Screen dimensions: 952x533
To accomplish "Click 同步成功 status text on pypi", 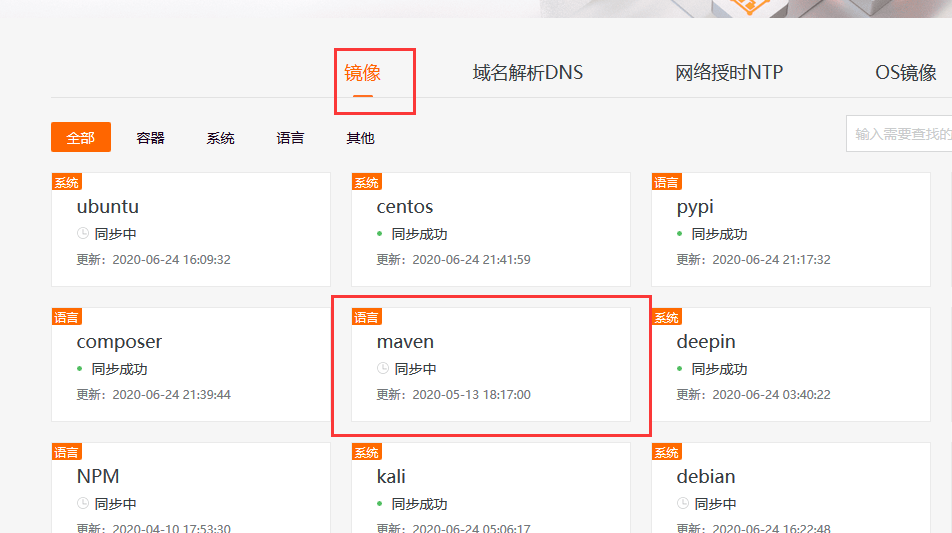I will pos(719,234).
